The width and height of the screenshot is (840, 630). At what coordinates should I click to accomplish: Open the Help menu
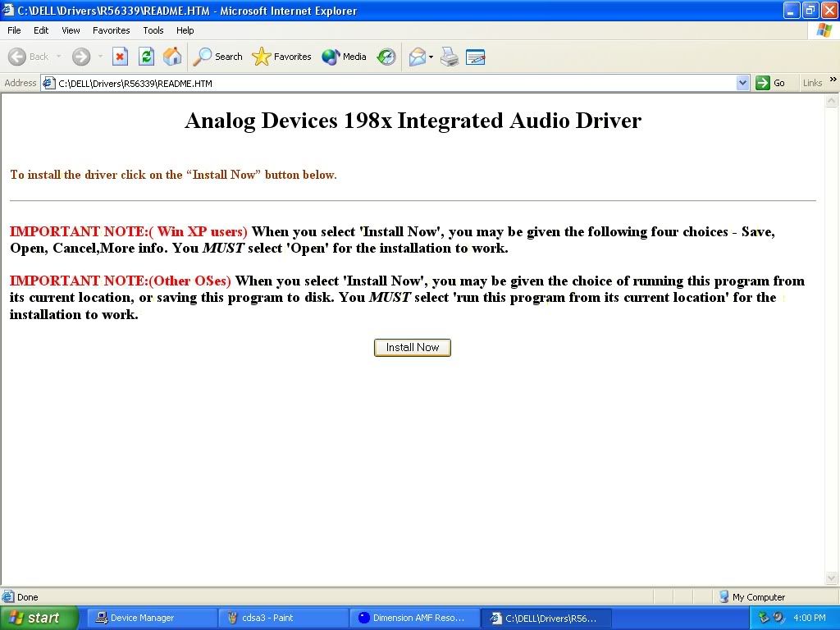pos(185,30)
